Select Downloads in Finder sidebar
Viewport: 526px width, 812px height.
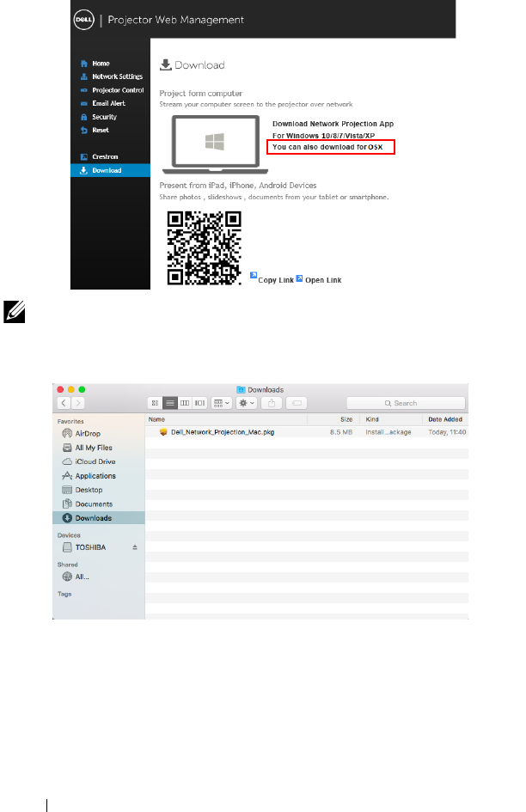[99, 518]
